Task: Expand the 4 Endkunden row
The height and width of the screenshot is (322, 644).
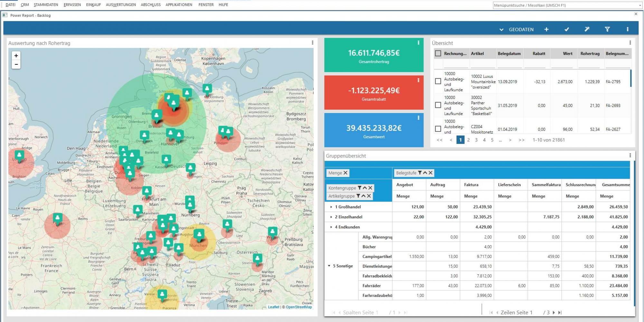Action: click(x=331, y=227)
